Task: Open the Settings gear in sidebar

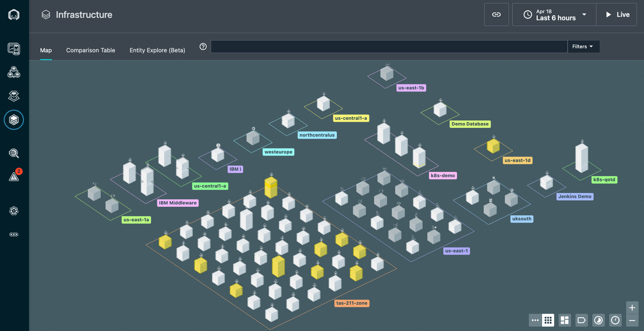Action: (x=14, y=211)
